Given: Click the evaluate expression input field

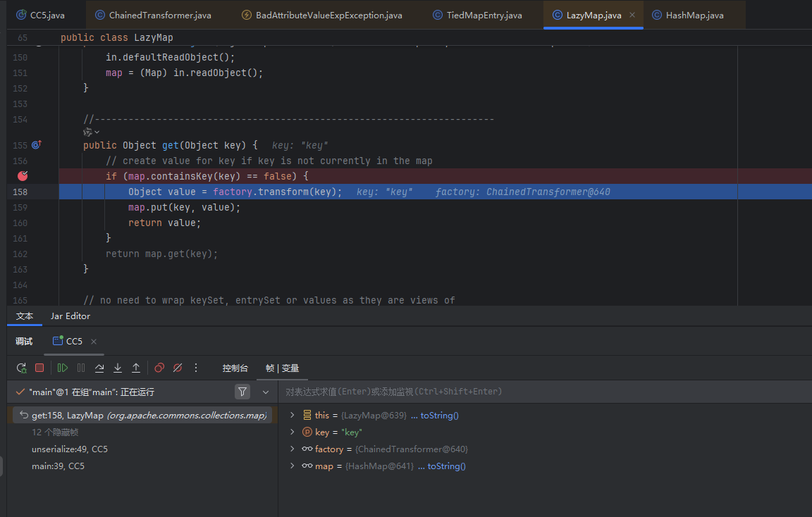Looking at the screenshot, I should [x=543, y=392].
